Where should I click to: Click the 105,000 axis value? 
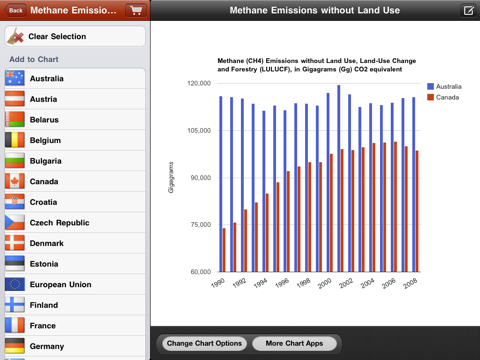coord(199,130)
